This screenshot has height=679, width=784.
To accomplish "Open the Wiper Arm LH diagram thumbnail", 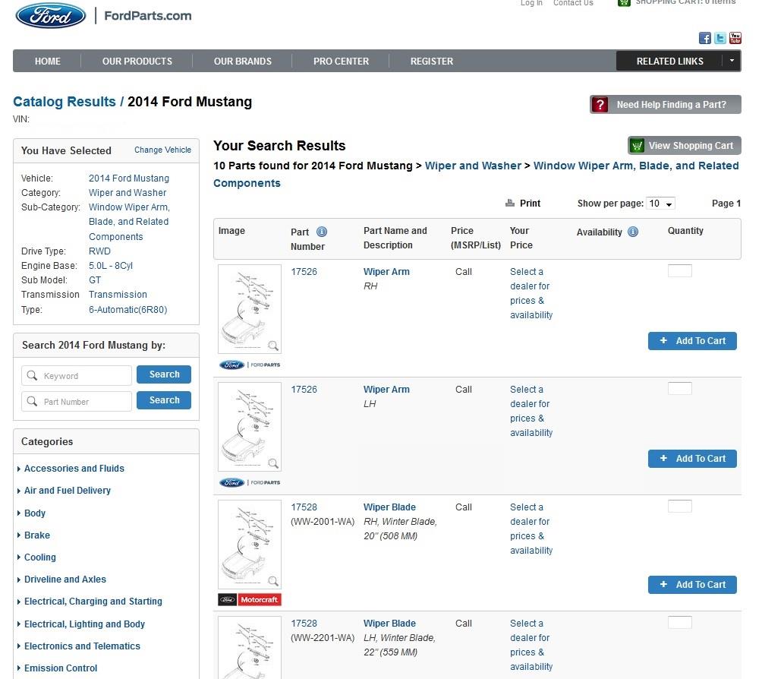I will click(x=250, y=426).
